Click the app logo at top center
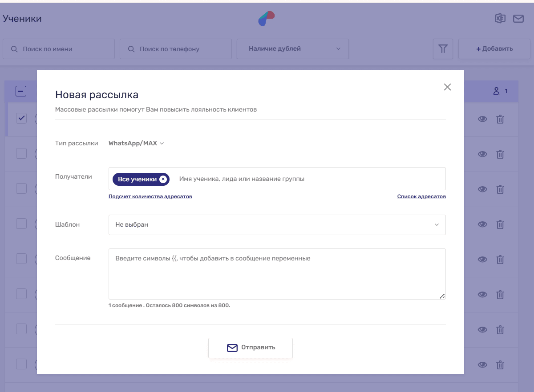 [x=267, y=19]
